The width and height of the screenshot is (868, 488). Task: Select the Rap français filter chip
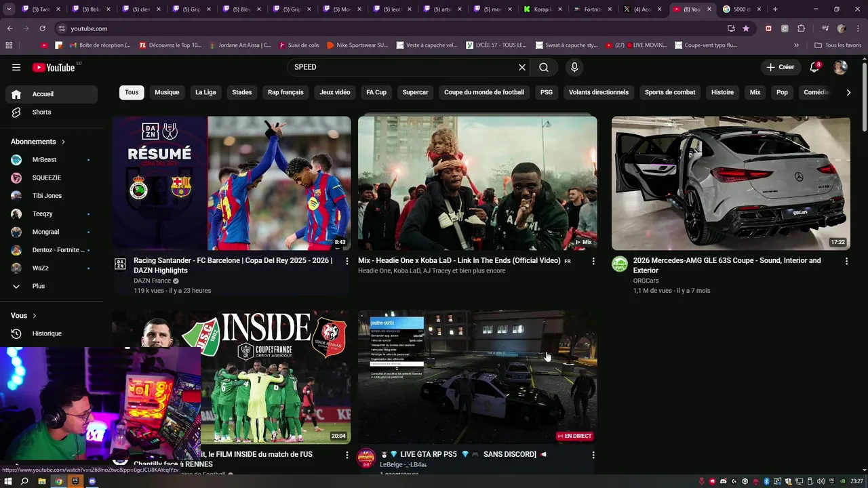(x=285, y=92)
